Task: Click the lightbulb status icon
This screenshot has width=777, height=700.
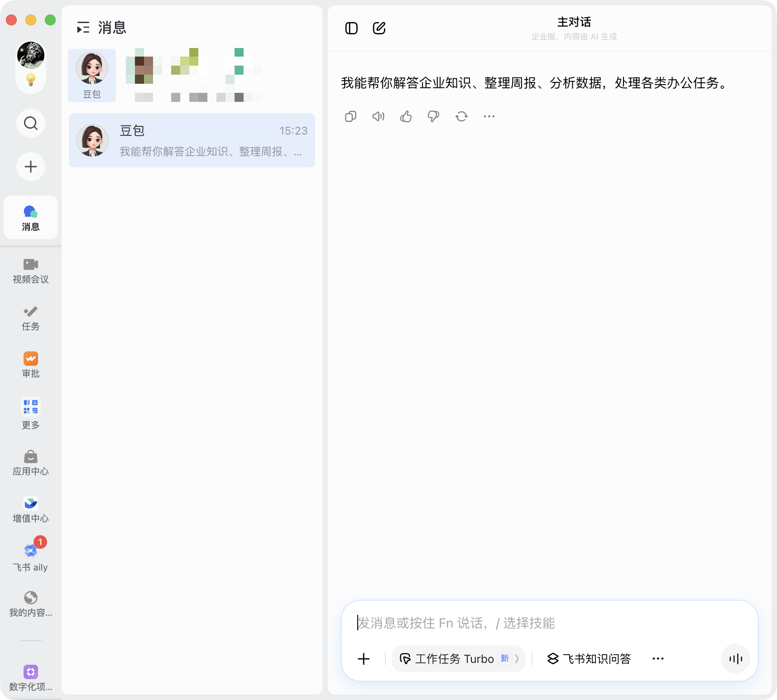Action: (31, 80)
